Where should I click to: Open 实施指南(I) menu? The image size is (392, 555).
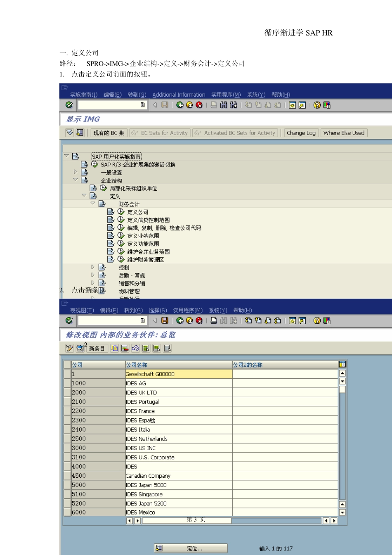84,95
